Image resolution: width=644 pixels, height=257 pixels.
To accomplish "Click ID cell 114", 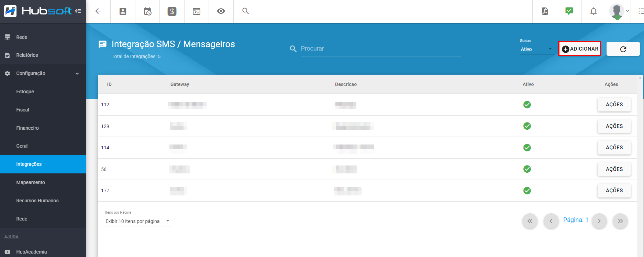I will pos(105,148).
